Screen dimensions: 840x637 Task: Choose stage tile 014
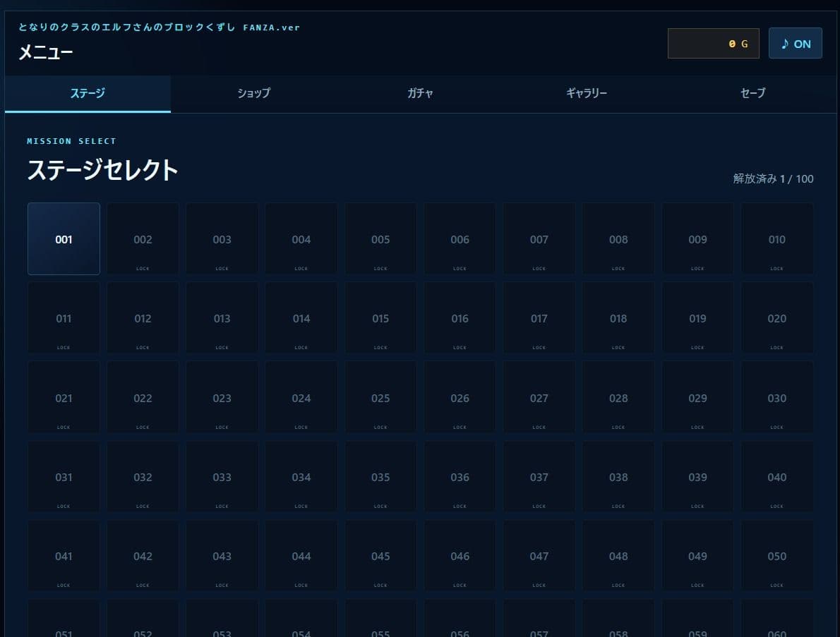pyautogui.click(x=301, y=318)
